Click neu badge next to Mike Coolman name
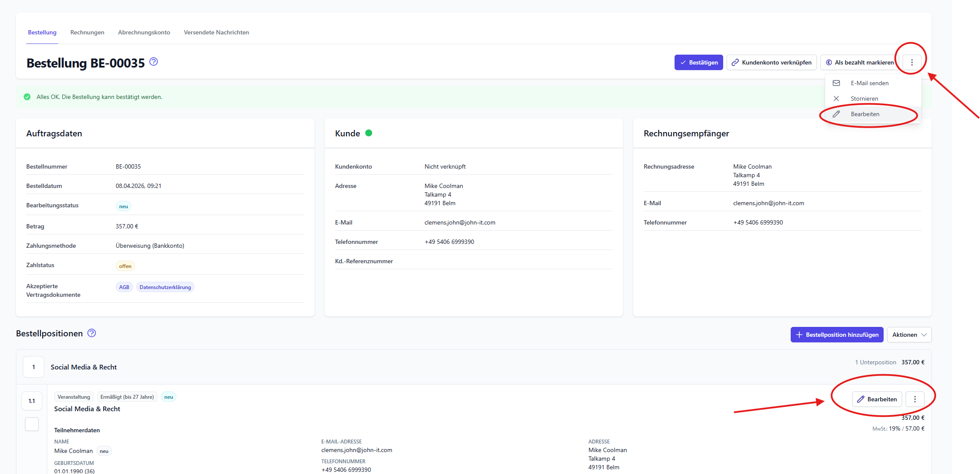980x474 pixels. (104, 451)
